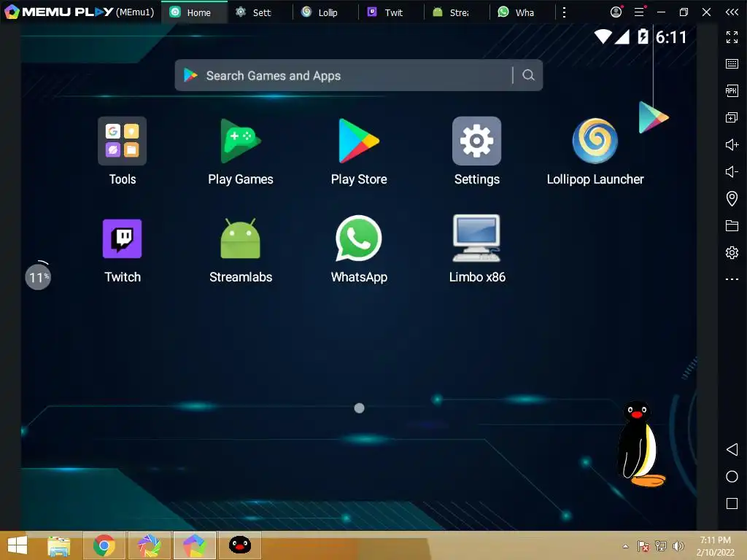Image resolution: width=747 pixels, height=560 pixels.
Task: Increase volume with sidebar speaker plus
Action: 732,144
